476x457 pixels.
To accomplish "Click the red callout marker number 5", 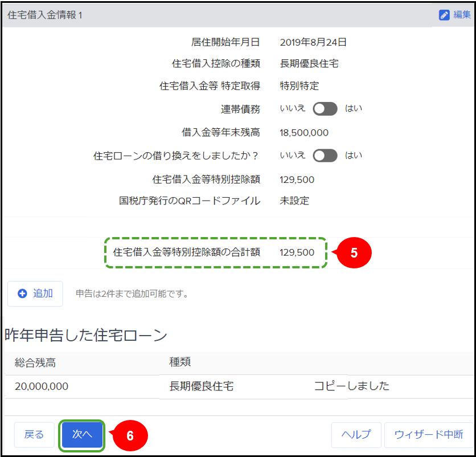I will pyautogui.click(x=354, y=253).
